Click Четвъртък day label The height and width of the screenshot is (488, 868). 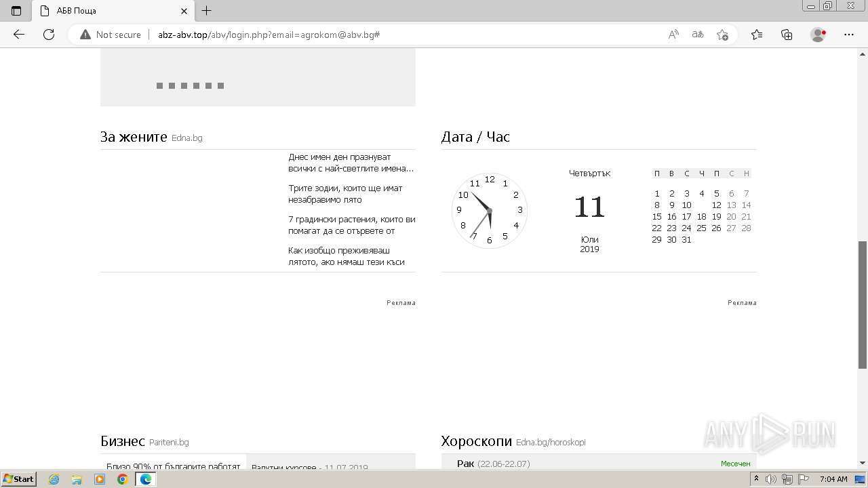click(x=590, y=174)
